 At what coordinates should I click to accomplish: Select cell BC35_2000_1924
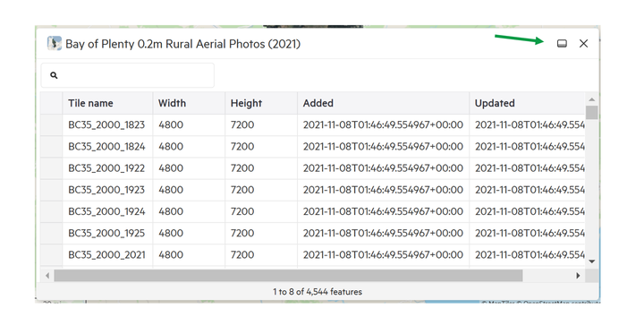pos(107,211)
